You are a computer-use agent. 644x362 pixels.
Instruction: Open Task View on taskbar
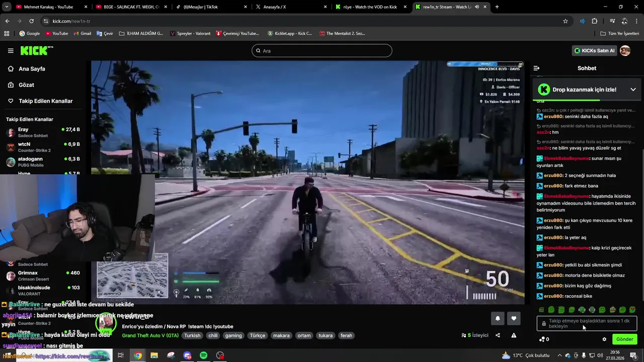pyautogui.click(x=121, y=355)
